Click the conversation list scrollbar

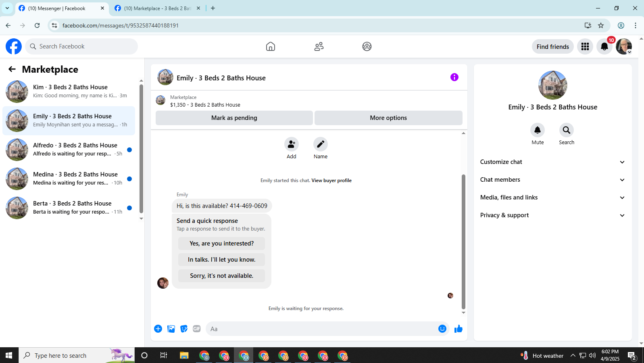pyautogui.click(x=141, y=149)
